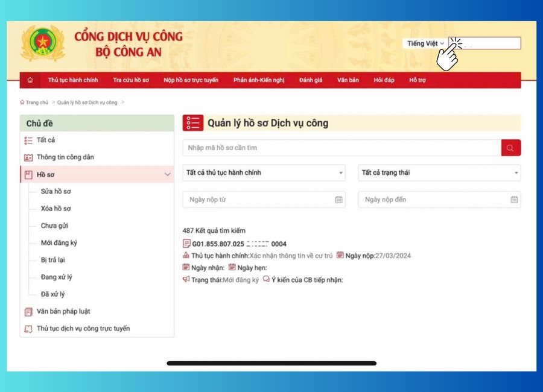
Task: Click the Ngày hẹn calendar icon in result
Action: [x=232, y=267]
